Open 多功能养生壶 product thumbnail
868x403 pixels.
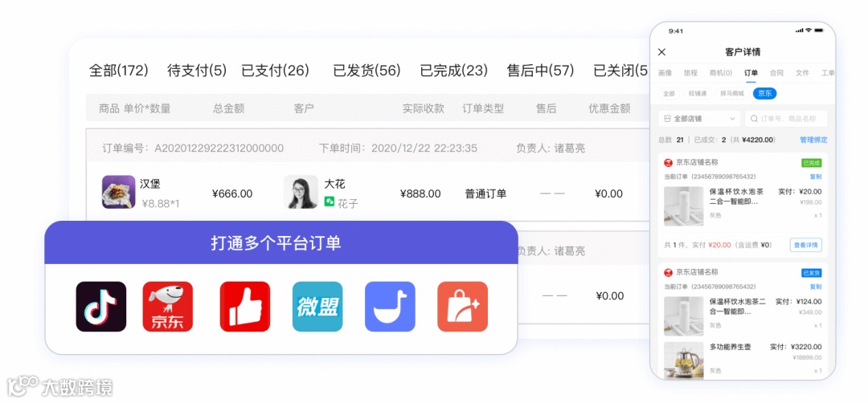point(684,360)
